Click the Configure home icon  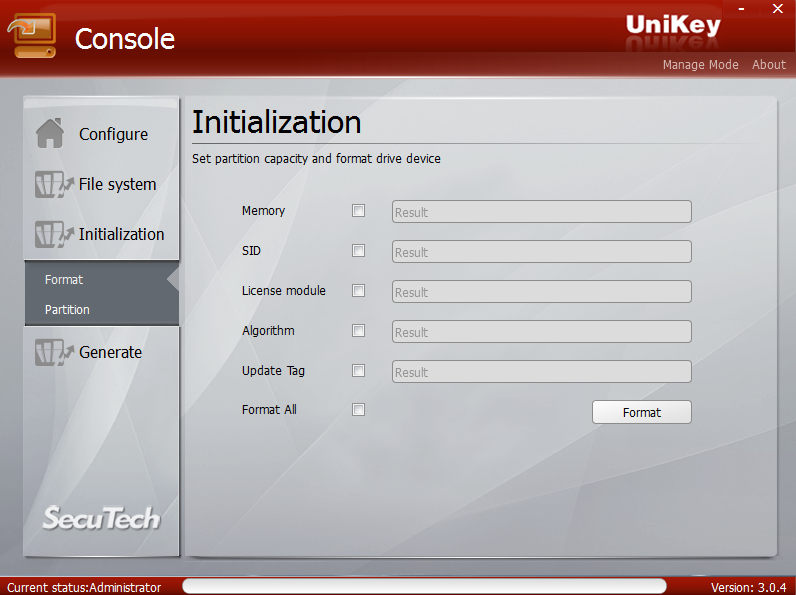point(50,134)
